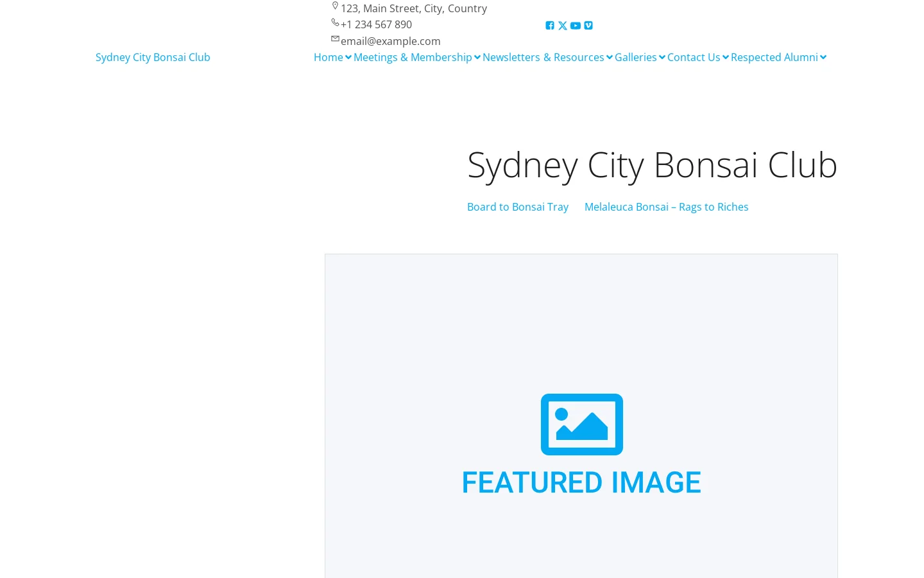Screen dimensions: 924x578
Task: Expand the Respected Alumni submenu chevron
Action: pyautogui.click(x=823, y=57)
